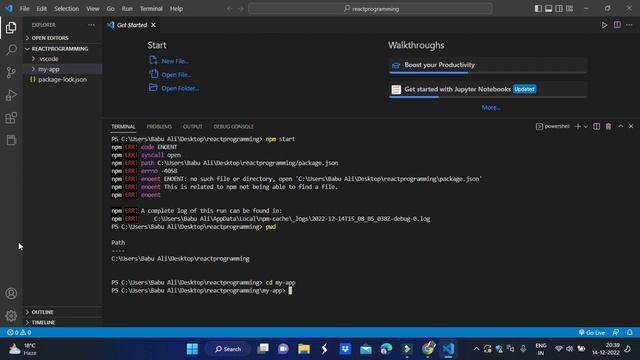Click the More walkthroughs link

click(x=491, y=108)
